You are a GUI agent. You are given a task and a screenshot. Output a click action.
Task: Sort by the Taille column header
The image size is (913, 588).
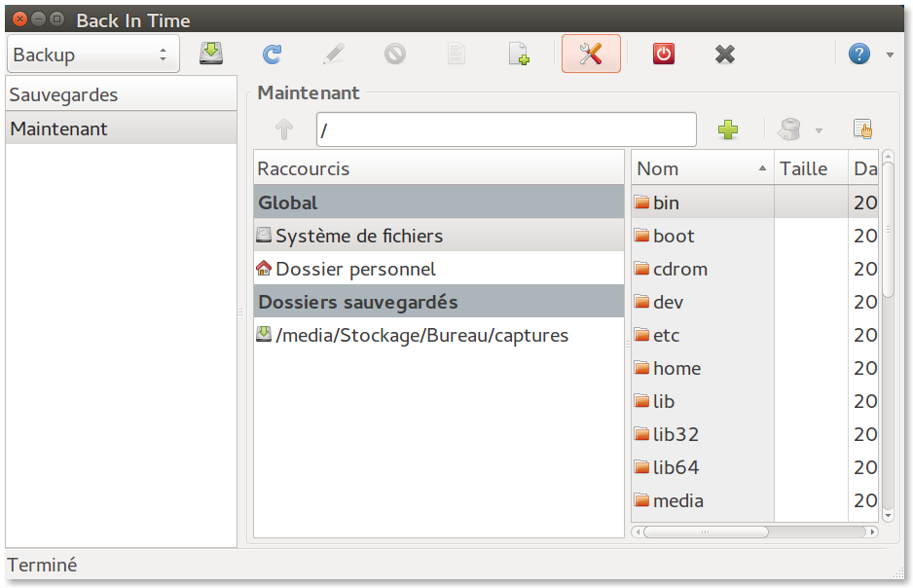click(x=811, y=168)
